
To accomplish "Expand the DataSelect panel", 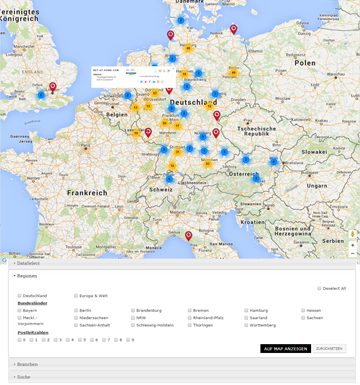I will pos(182,263).
